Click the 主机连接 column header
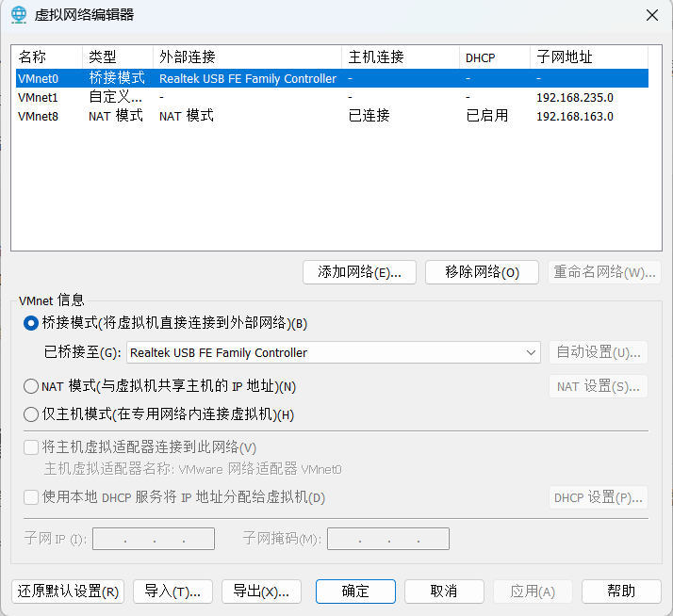 click(x=401, y=57)
